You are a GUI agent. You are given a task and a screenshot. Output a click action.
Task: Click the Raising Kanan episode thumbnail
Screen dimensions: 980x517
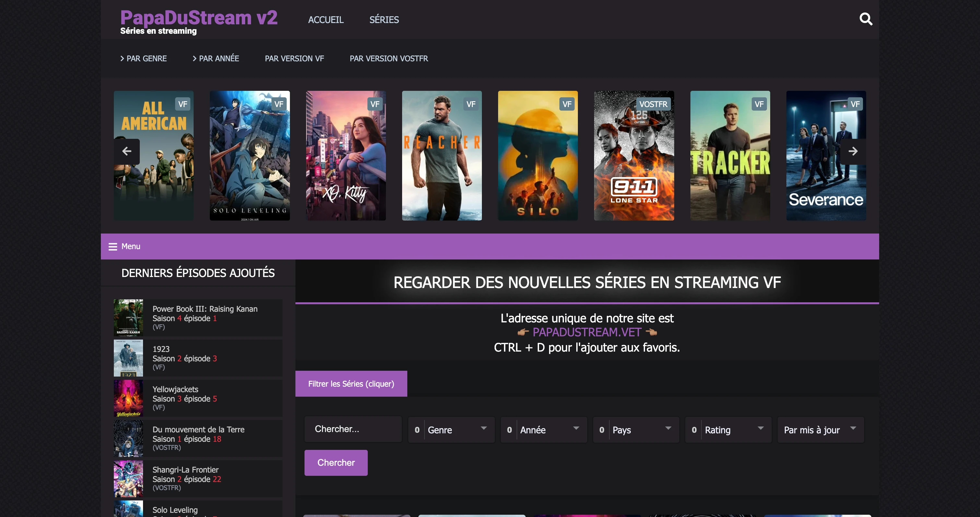pos(129,318)
